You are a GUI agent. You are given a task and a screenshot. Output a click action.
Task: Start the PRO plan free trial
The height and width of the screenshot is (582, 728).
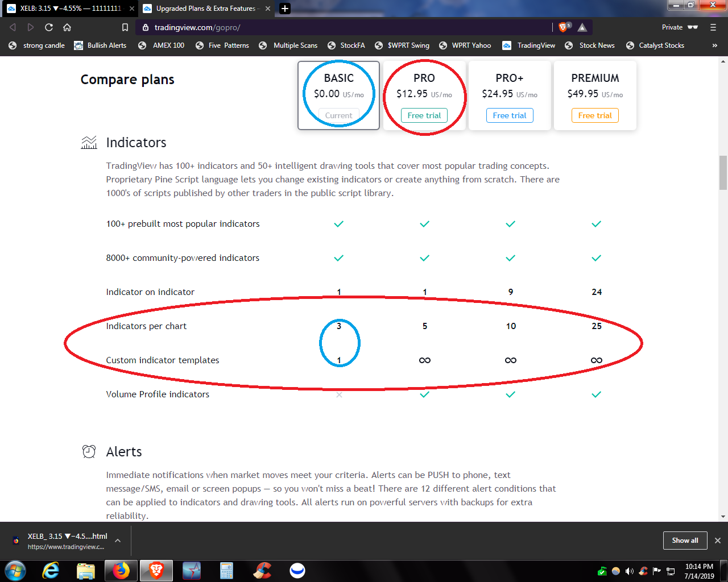424,115
